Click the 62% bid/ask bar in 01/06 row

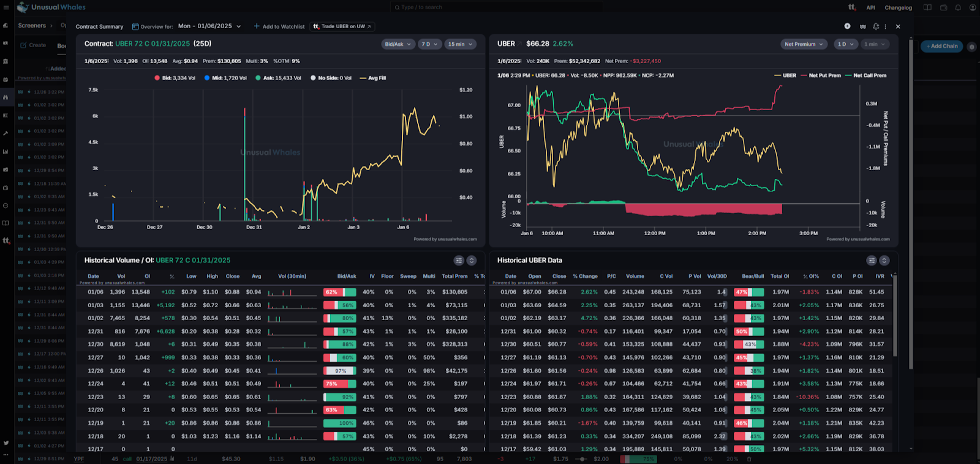point(339,292)
